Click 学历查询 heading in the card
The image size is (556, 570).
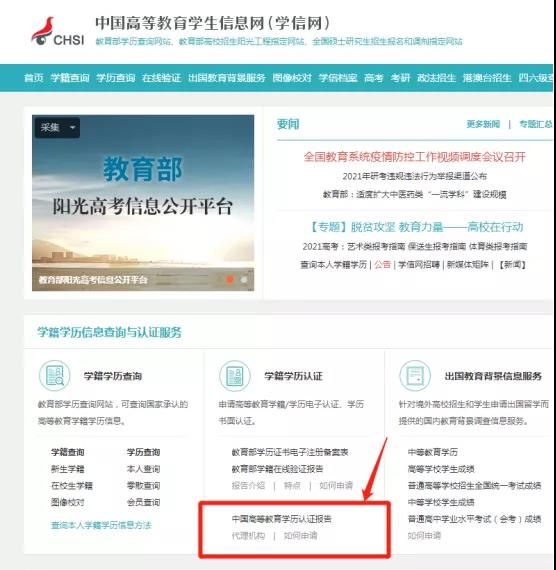(143, 452)
